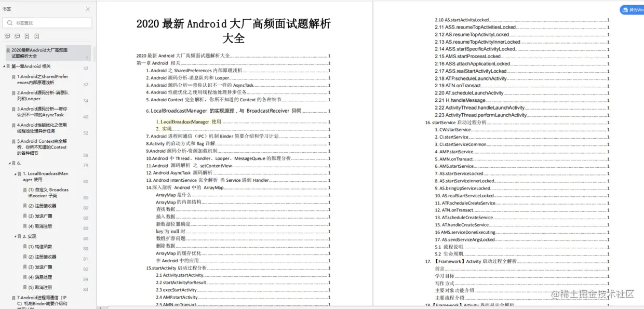Click the magnifier icon in bookmark search

(10, 23)
